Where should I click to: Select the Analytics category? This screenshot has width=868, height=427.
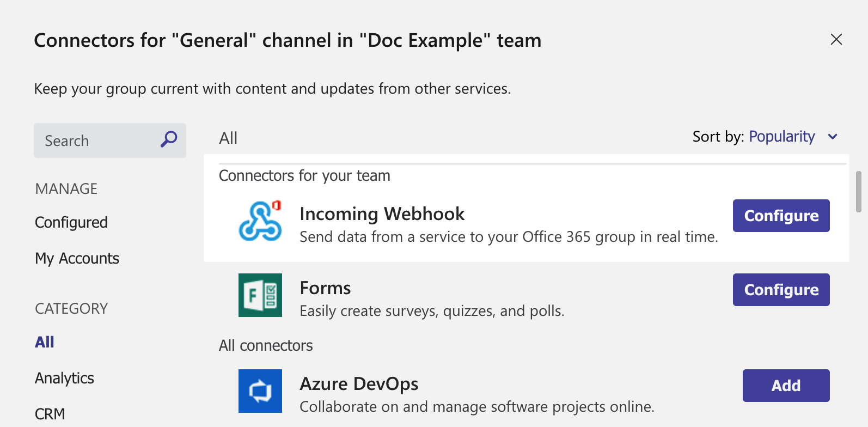click(64, 378)
